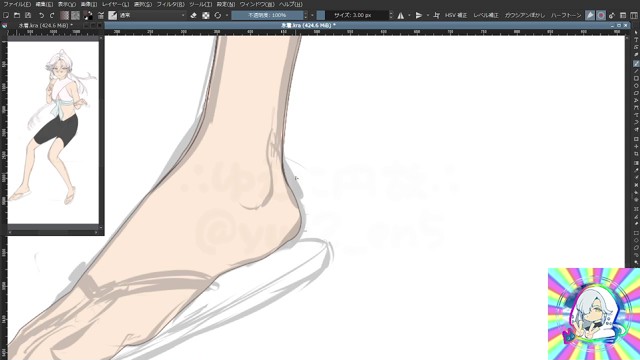This screenshot has width=640, height=360.
Task: Open the 表示 menu
Action: tap(66, 4)
